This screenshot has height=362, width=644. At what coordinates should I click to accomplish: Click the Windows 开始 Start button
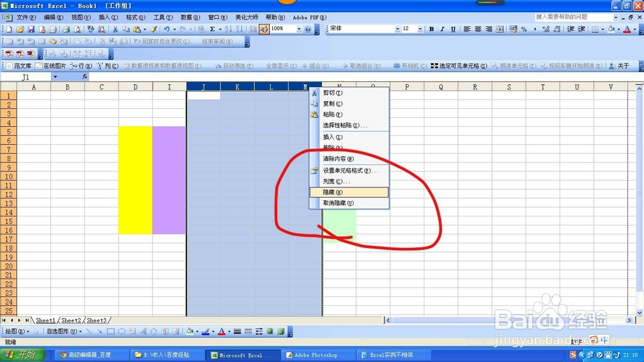pyautogui.click(x=21, y=355)
